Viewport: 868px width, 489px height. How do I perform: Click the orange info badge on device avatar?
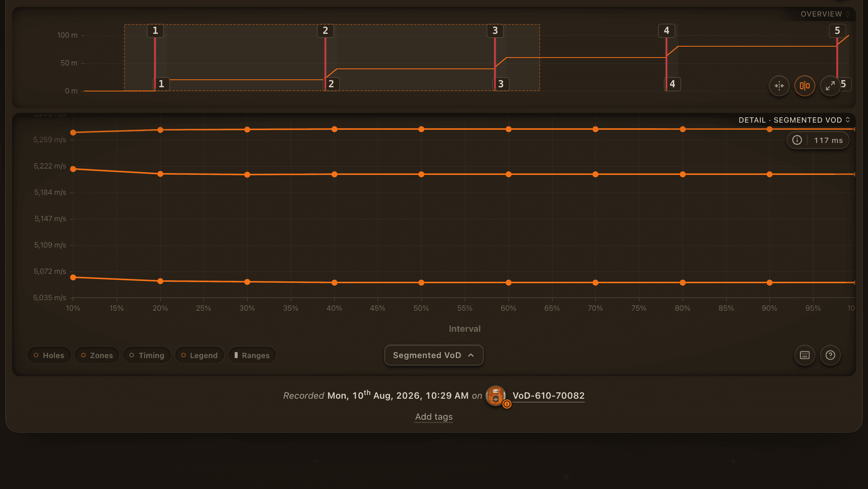coord(507,404)
